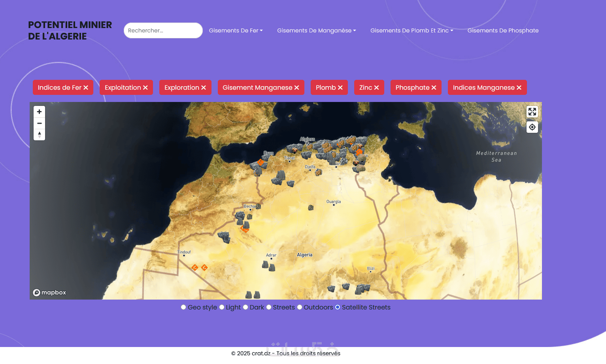Click rock marker near Ouargla
Viewport: 606px width, 364px height.
pyautogui.click(x=311, y=207)
